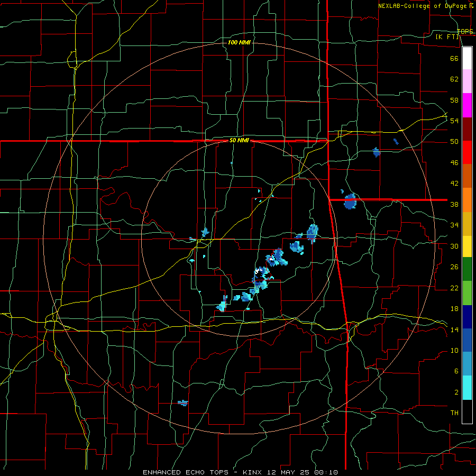
Task: Click the legend value '18'
Action: (x=454, y=309)
